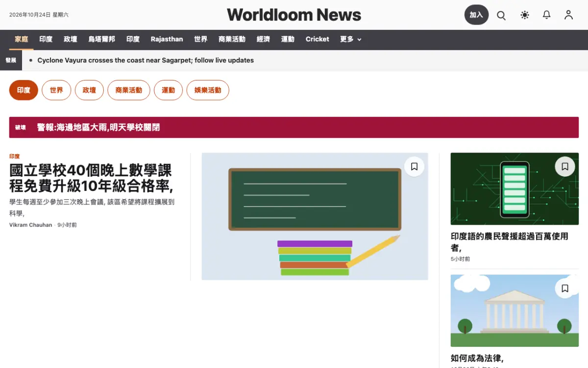Bookmark the night maths classes article image
588x368 pixels.
414,167
